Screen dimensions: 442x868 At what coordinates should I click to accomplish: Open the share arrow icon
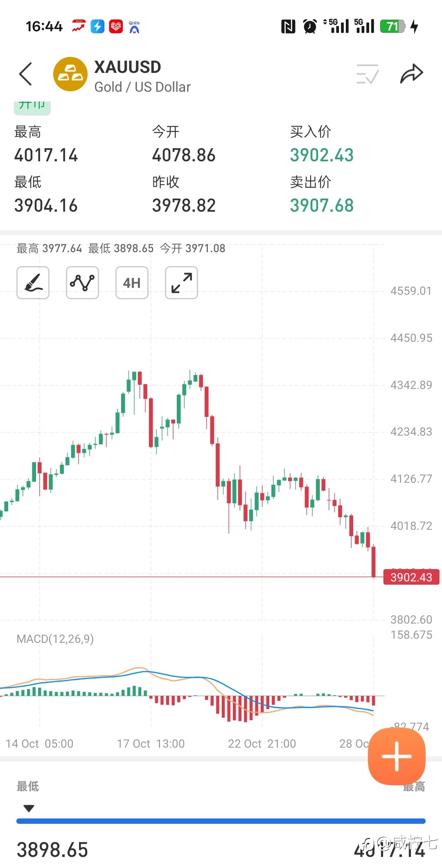(x=411, y=74)
